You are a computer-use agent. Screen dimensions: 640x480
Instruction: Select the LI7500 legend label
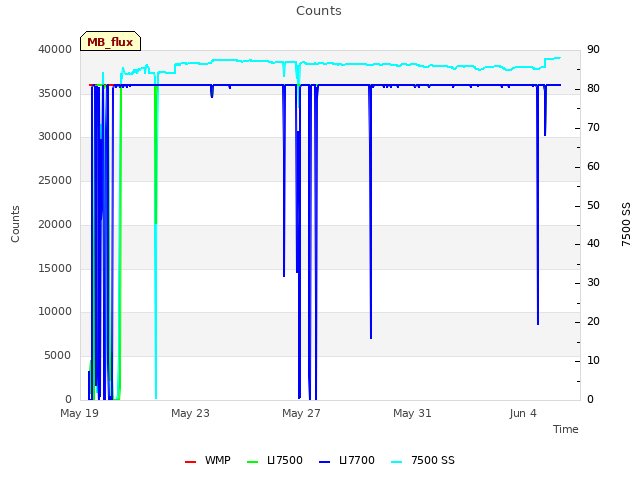click(285, 460)
